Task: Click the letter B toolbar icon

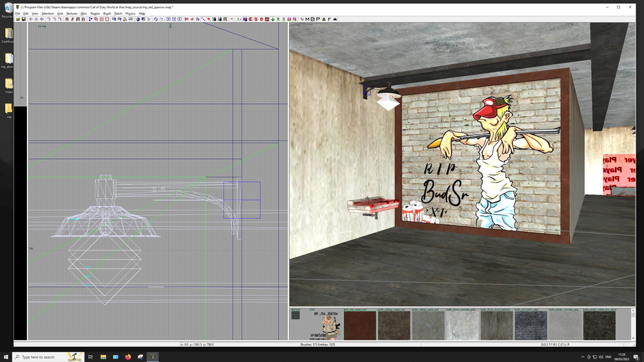Action: (x=312, y=19)
